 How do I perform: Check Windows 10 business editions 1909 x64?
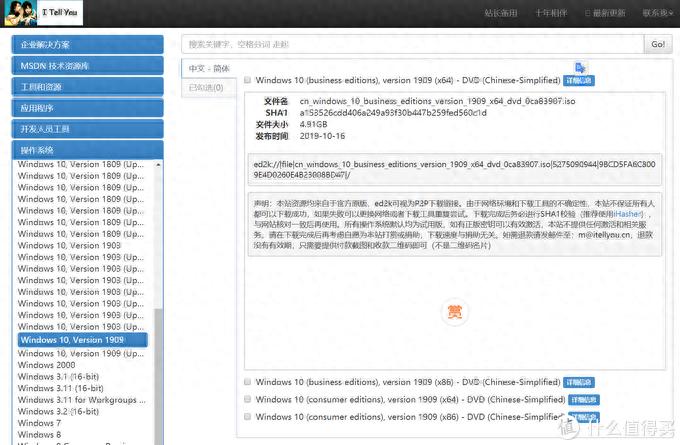[x=248, y=80]
